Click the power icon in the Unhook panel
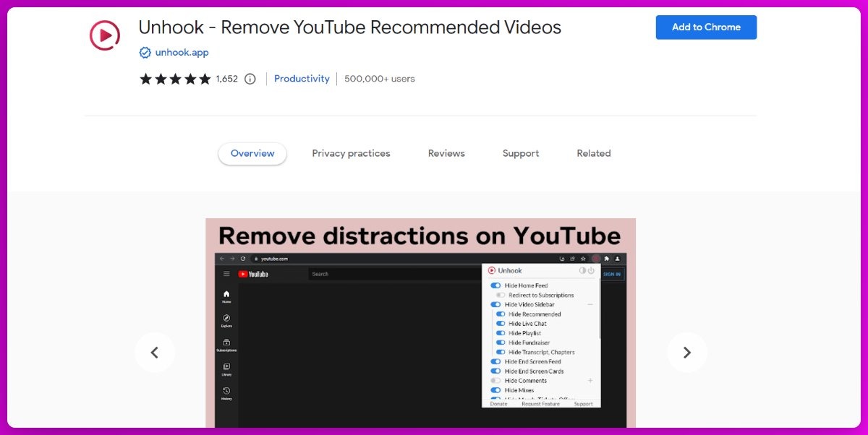Image resolution: width=868 pixels, height=435 pixels. tap(590, 270)
